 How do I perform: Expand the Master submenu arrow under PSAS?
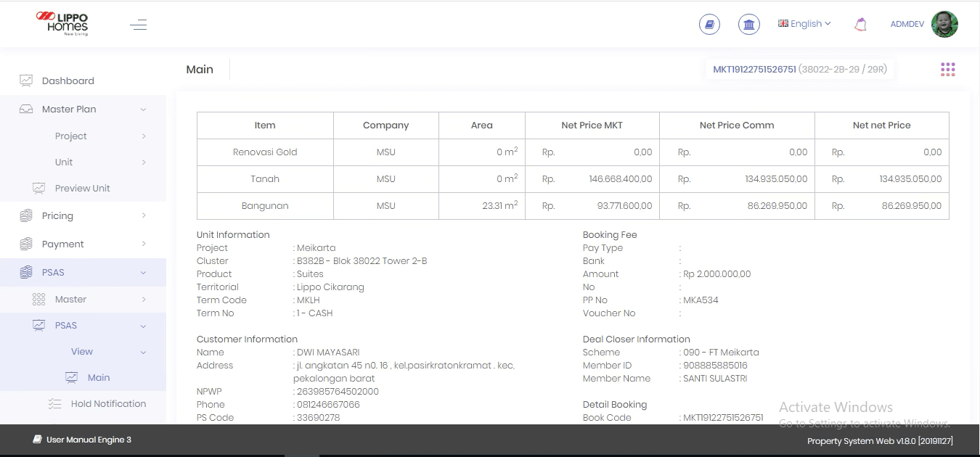[144, 300]
